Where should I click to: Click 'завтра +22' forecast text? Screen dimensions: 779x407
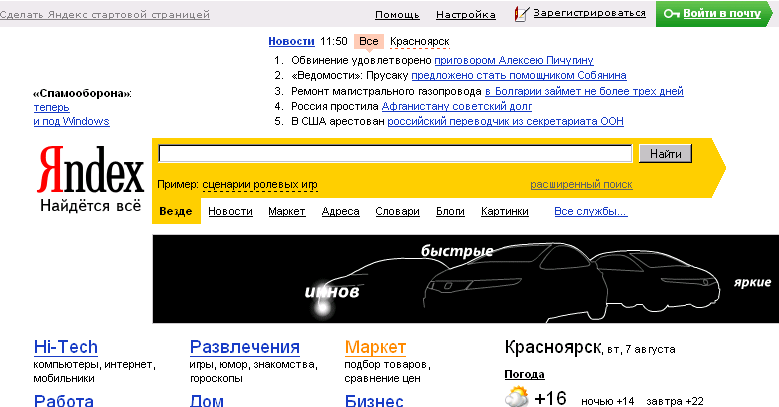click(675, 401)
